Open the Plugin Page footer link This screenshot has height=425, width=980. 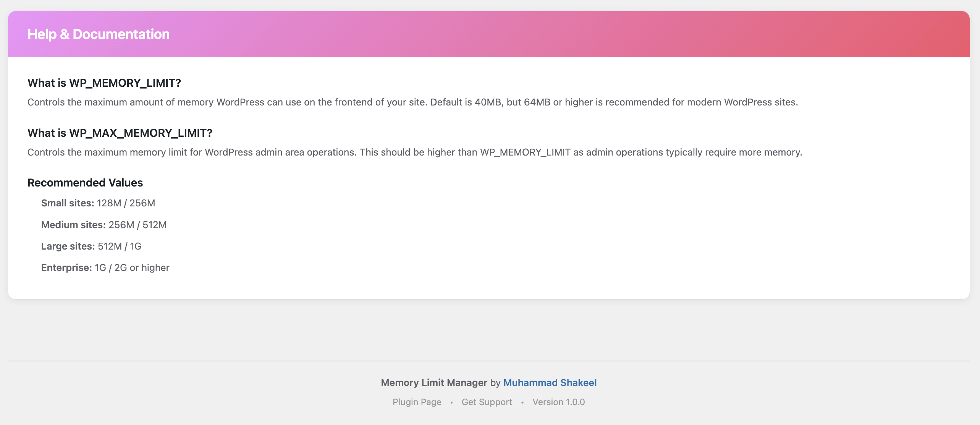click(417, 402)
